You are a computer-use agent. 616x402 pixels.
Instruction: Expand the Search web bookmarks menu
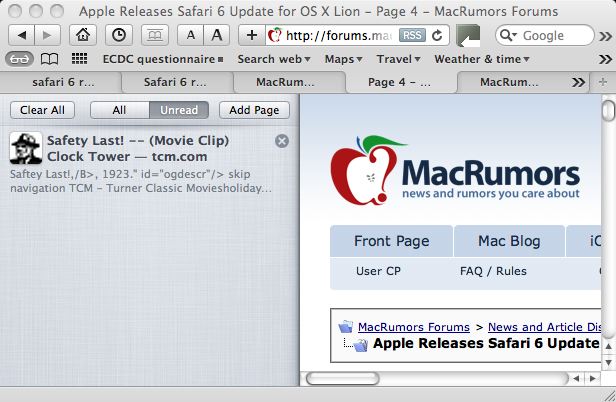(x=274, y=59)
